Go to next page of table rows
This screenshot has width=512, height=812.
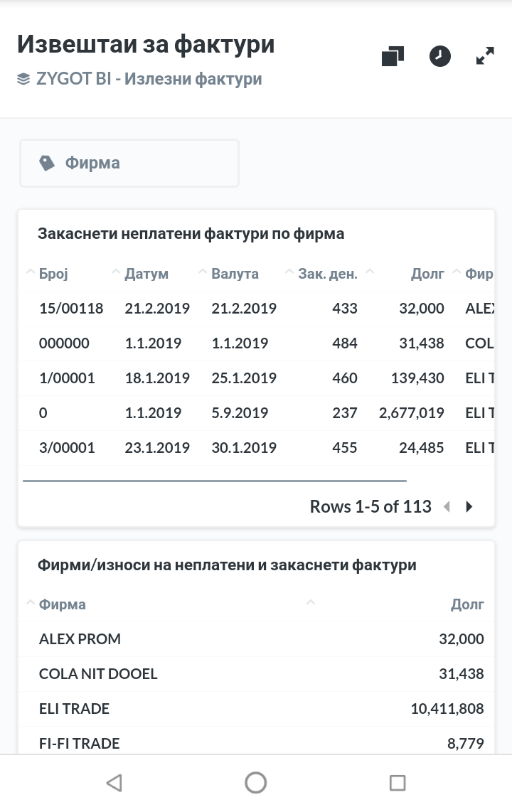pos(469,507)
